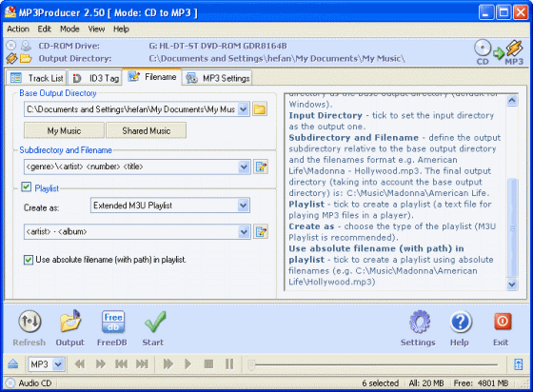The height and width of the screenshot is (392, 533).
Task: Click the '6 selected' status bar entry
Action: pyautogui.click(x=380, y=383)
